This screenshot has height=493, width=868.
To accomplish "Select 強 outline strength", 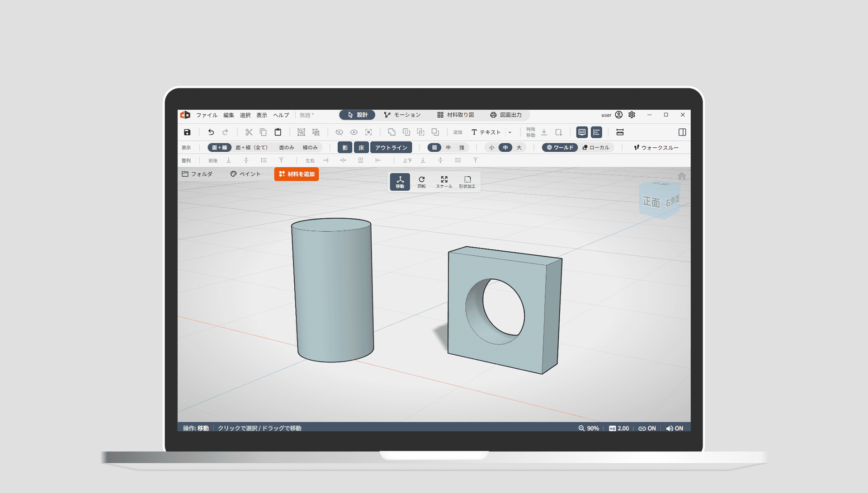I will click(x=462, y=148).
